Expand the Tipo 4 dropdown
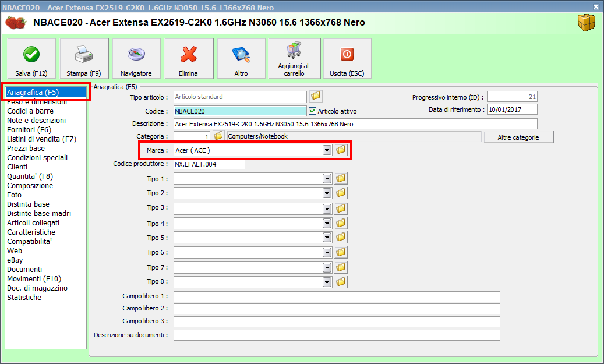The height and width of the screenshot is (364, 604). (327, 224)
